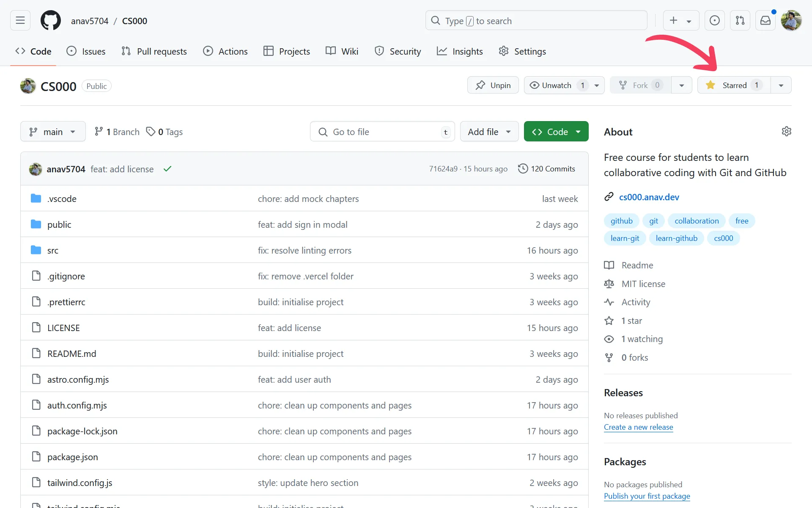Expand the fork options dropdown arrow
Image resolution: width=812 pixels, height=508 pixels.
click(681, 85)
